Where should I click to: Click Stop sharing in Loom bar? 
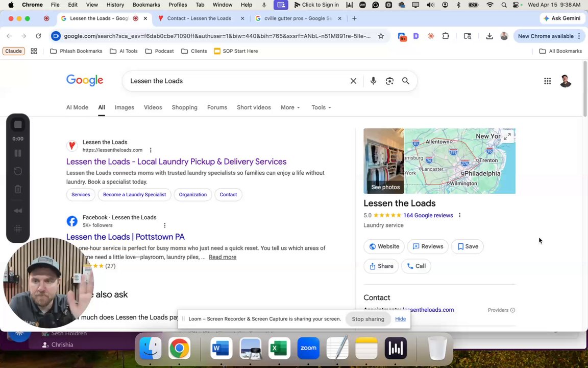(368, 319)
